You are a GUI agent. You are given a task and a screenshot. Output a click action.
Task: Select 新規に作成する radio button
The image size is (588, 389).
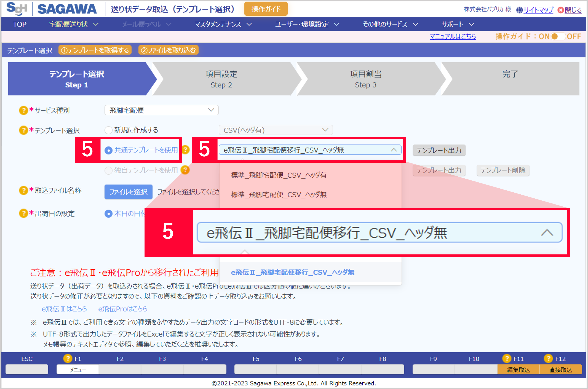click(108, 130)
